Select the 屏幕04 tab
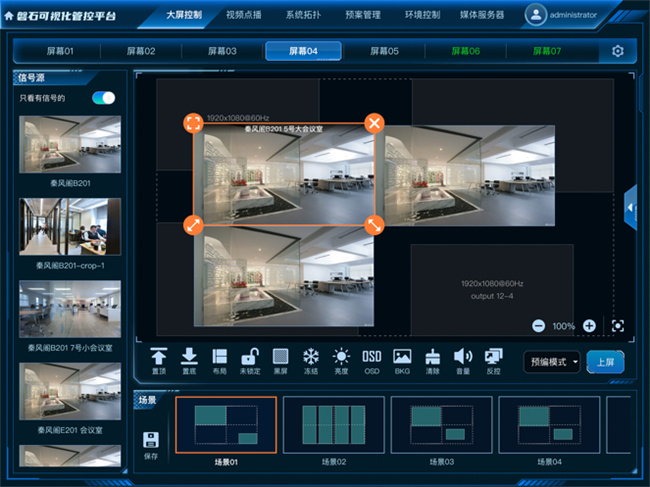The image size is (650, 487). pos(303,51)
